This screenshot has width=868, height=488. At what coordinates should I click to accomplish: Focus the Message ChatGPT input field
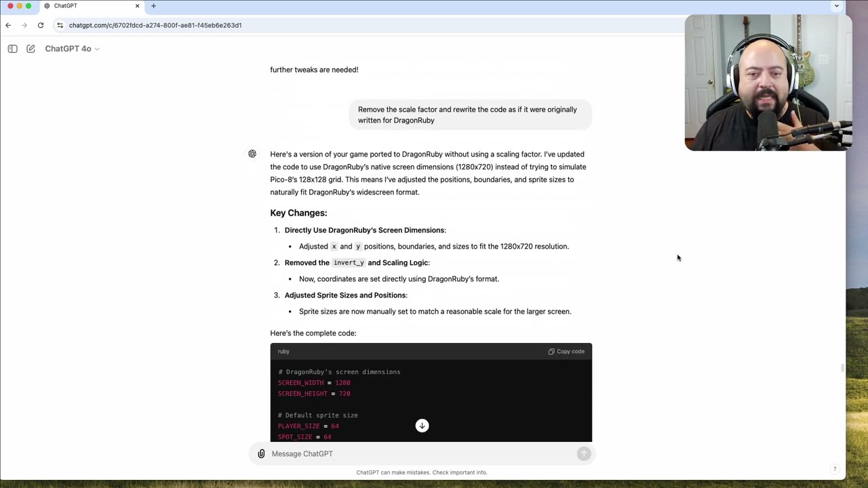click(x=420, y=453)
